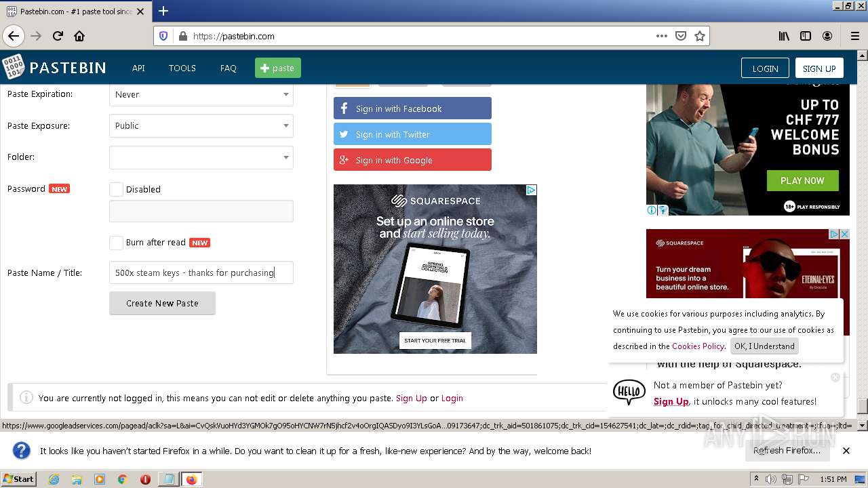Click the green paste button
This screenshot has height=488, width=868.
pyautogui.click(x=277, y=68)
